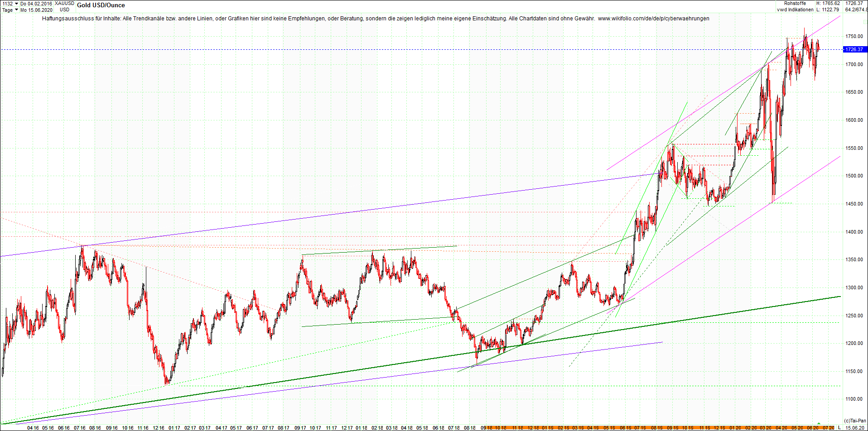The width and height of the screenshot is (868, 431).
Task: Click the end date Mo 15.06.2020
Action: click(x=36, y=10)
